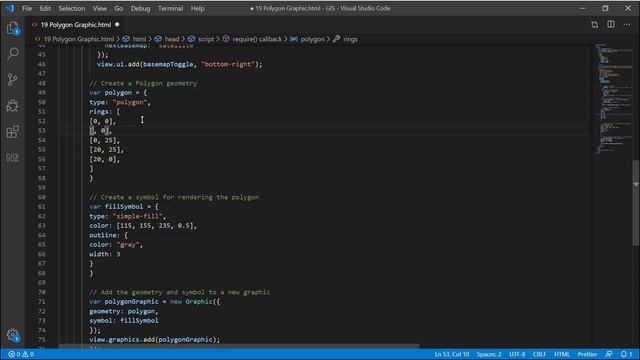Click "color: [115, 155, 235, 0.5]," line

(143, 226)
